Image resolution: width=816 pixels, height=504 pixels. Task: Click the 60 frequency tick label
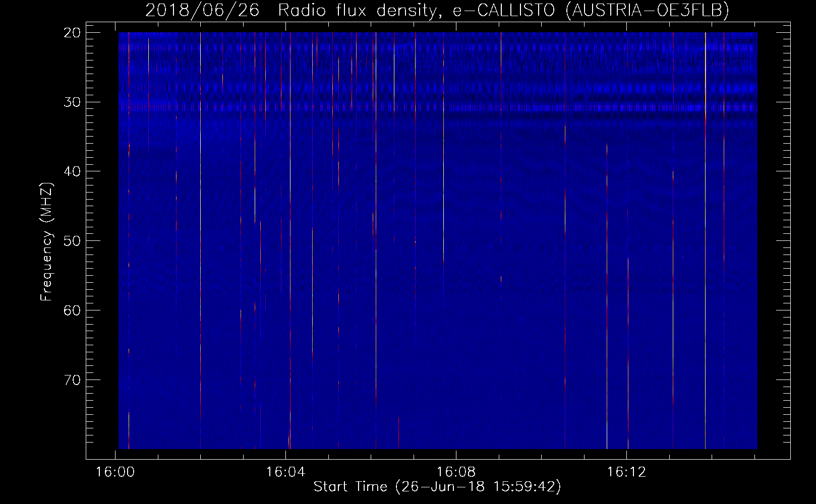[x=72, y=310]
